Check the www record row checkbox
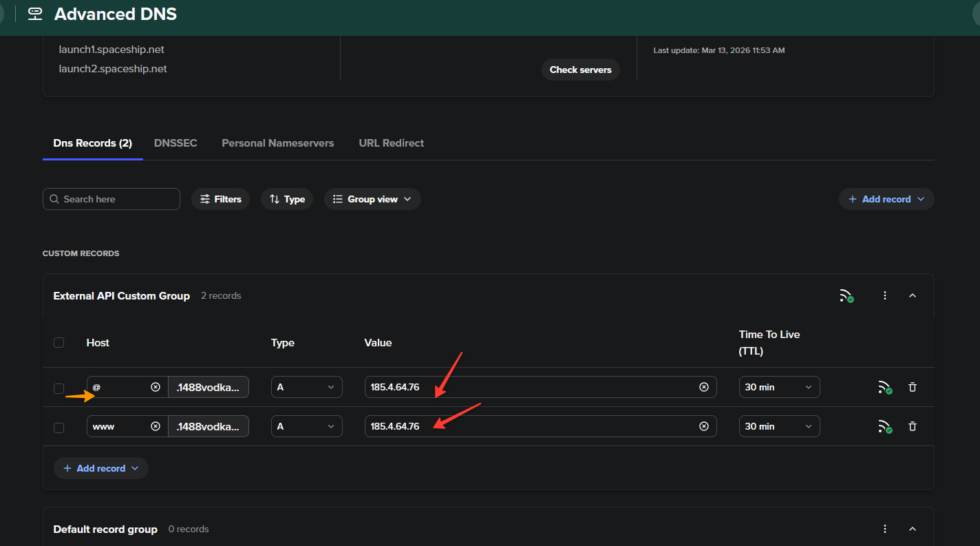The width and height of the screenshot is (980, 546). pyautogui.click(x=59, y=428)
